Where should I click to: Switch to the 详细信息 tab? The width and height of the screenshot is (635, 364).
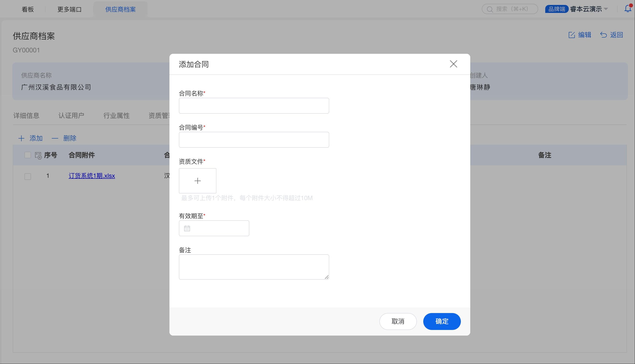(26, 116)
